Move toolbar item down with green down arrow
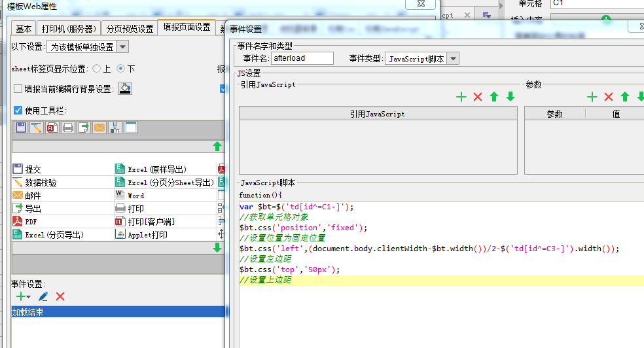Viewport: 644px width, 348px height. click(217, 247)
